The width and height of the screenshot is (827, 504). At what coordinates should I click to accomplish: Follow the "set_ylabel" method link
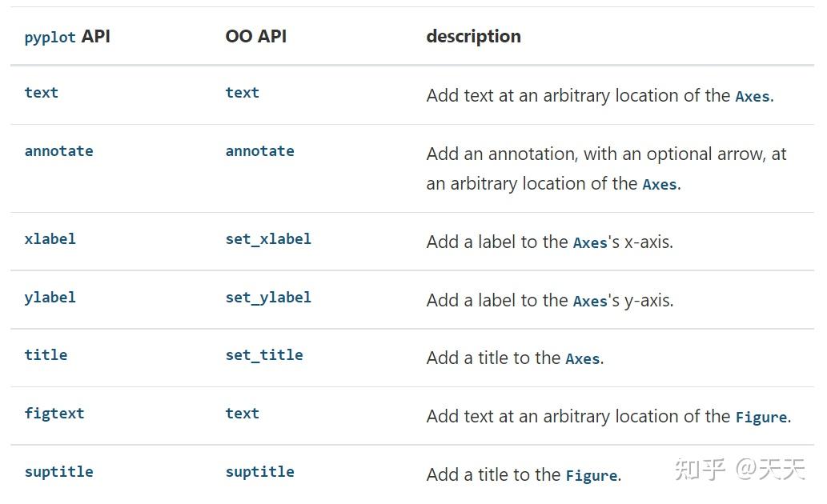click(268, 297)
